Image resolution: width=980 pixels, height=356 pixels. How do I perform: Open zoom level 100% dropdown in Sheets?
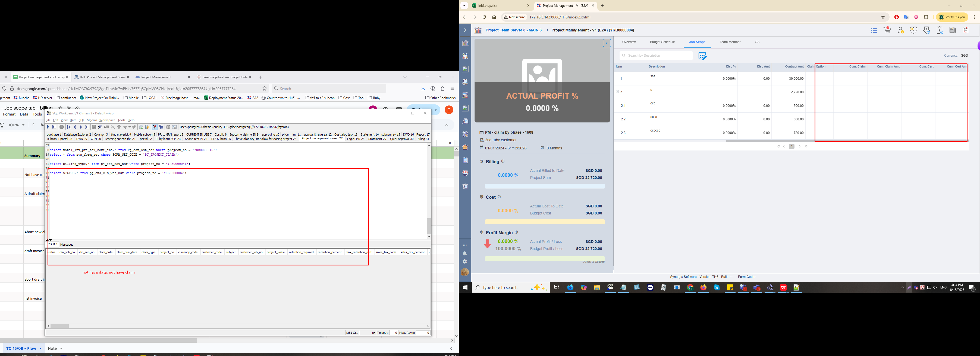[x=16, y=125]
